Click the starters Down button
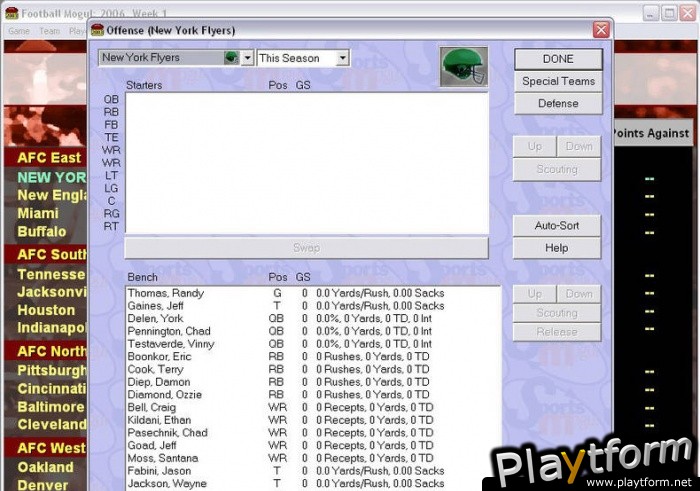Image resolution: width=700 pixels, height=491 pixels. [x=579, y=146]
